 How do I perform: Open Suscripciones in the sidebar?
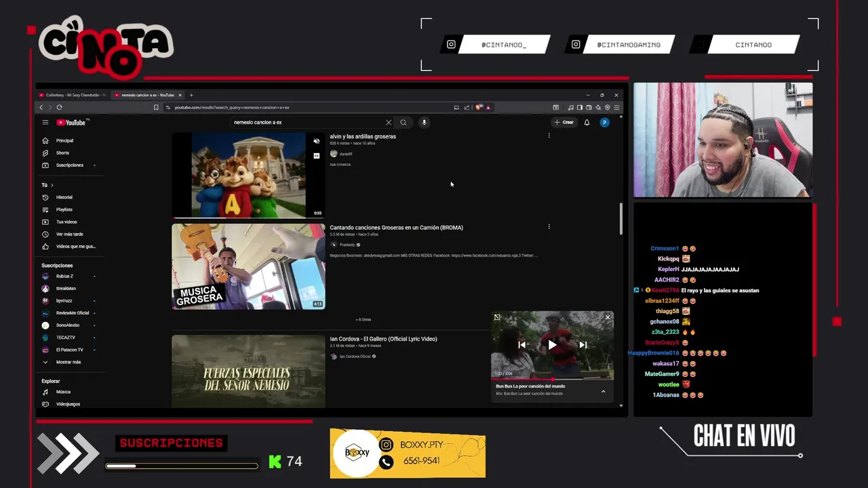(x=69, y=165)
